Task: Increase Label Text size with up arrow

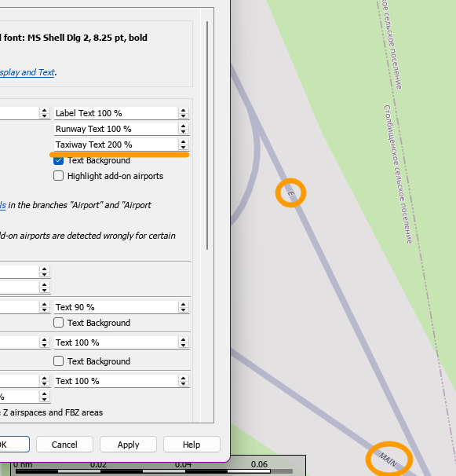Action: pos(183,111)
